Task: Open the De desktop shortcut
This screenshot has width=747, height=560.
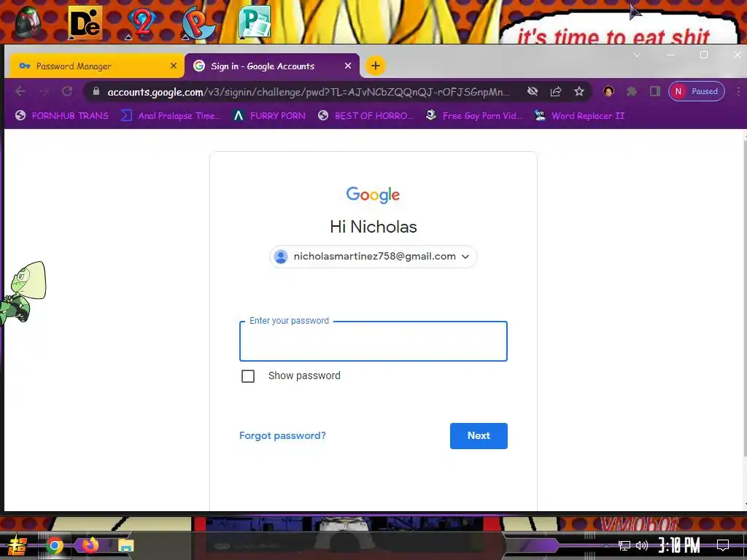Action: [85, 23]
